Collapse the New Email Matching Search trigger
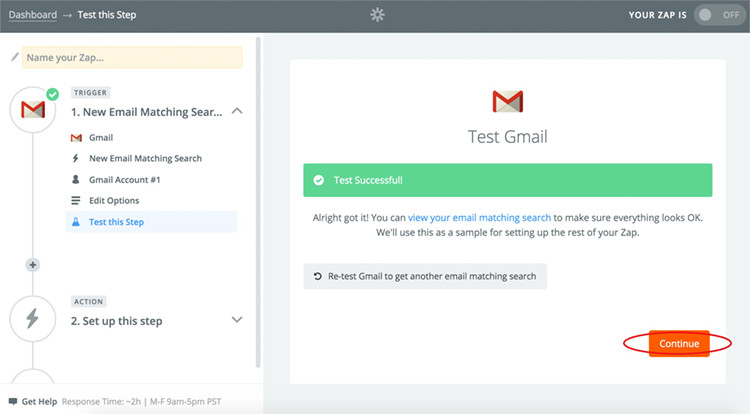The width and height of the screenshot is (750, 414). click(x=237, y=112)
